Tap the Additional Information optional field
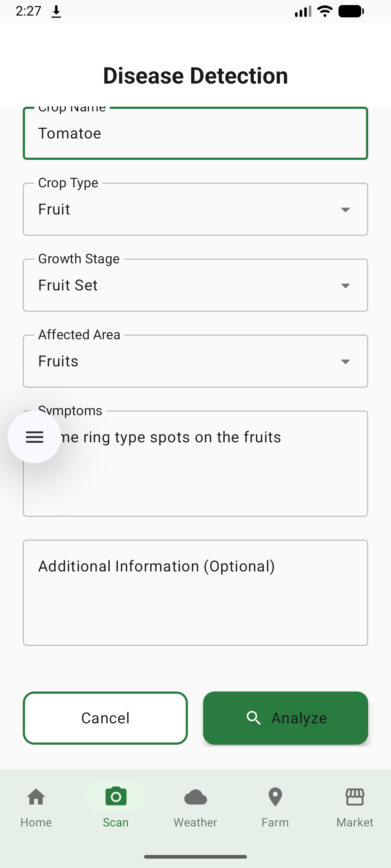Image resolution: width=391 pixels, height=868 pixels. point(195,593)
